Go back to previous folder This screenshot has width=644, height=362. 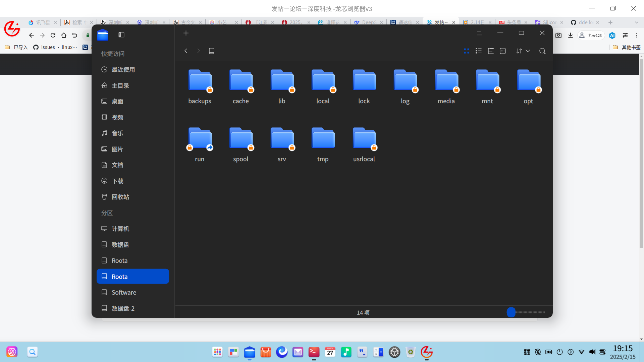[186, 51]
